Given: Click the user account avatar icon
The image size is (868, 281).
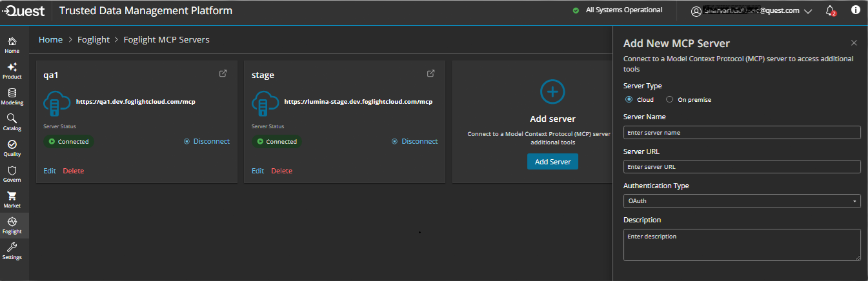Looking at the screenshot, I should (696, 11).
